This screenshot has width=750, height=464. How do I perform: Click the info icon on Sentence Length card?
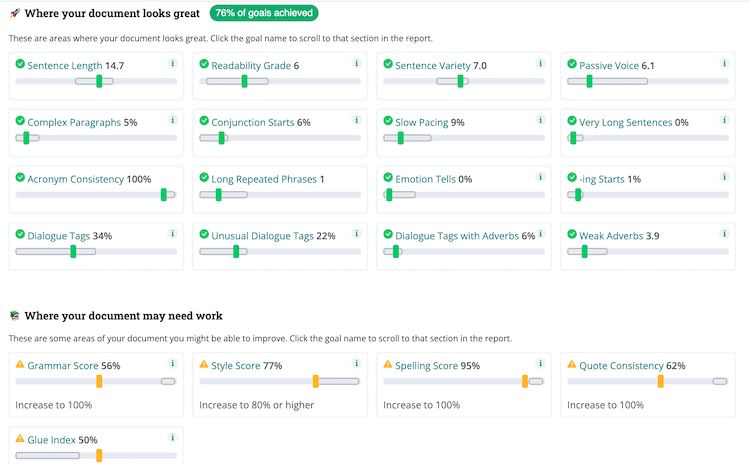coord(173,64)
